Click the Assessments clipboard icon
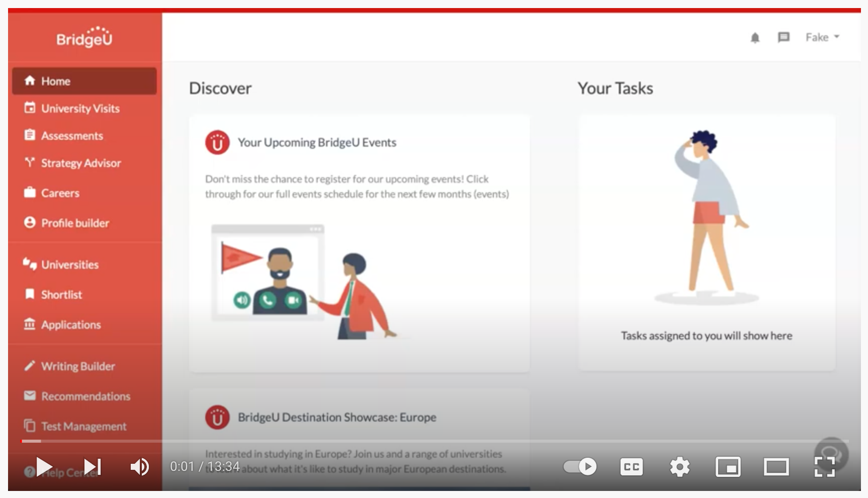 [30, 135]
